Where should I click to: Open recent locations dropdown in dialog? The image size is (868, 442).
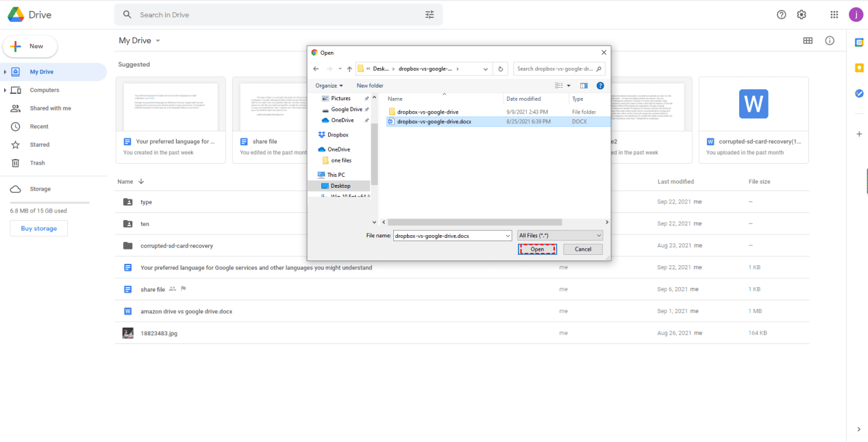[x=340, y=69]
